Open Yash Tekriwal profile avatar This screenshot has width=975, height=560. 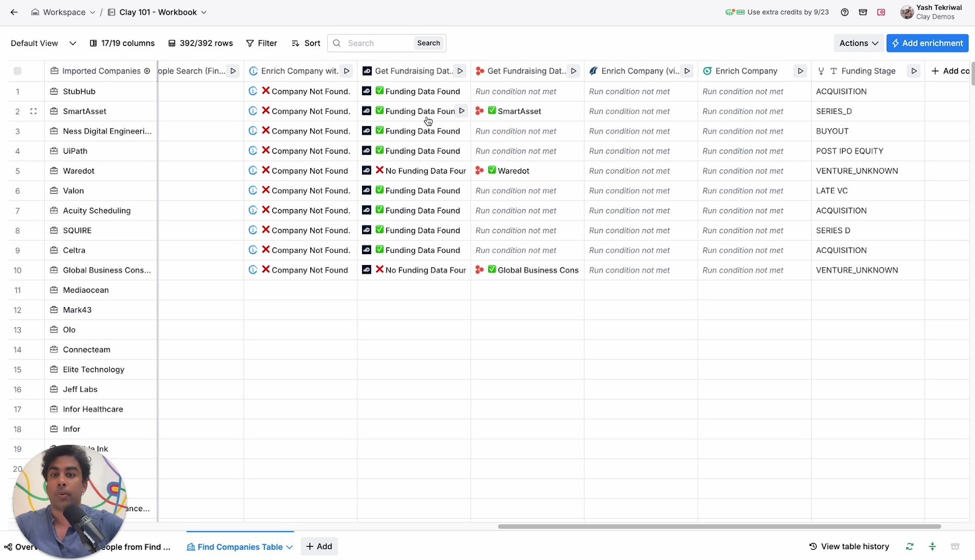tap(907, 12)
